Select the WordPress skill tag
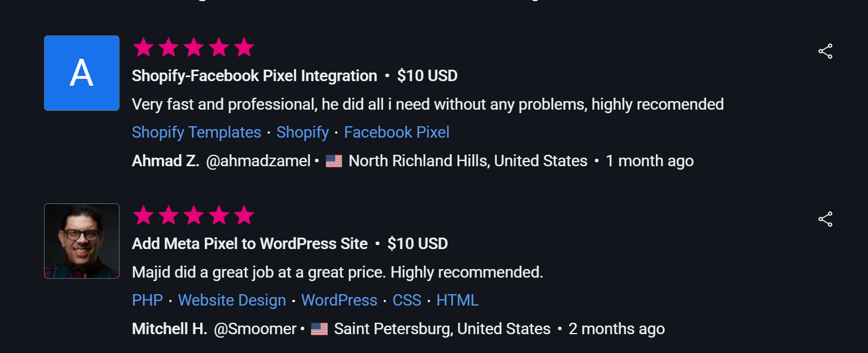Viewport: 868px width, 353px height. [x=339, y=300]
